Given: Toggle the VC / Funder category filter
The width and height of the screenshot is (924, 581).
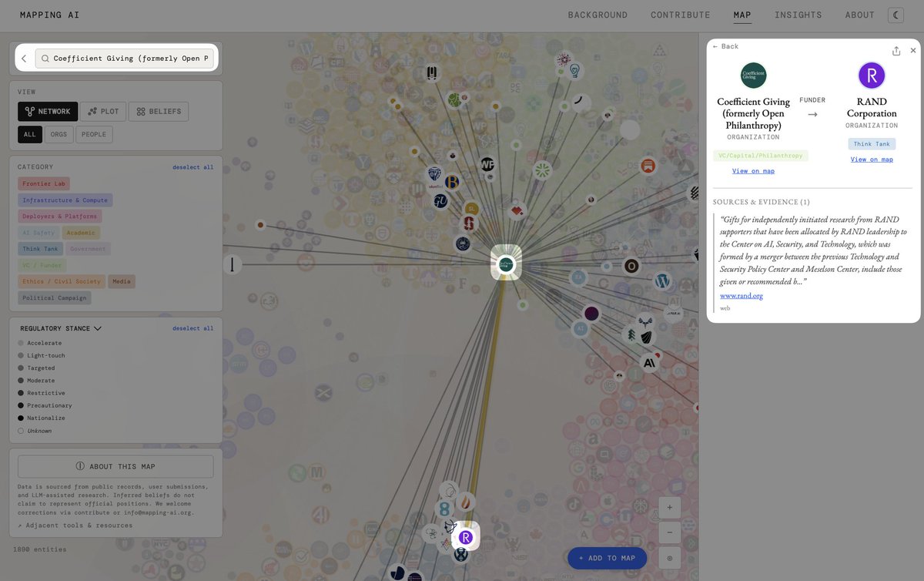Looking at the screenshot, I should [x=42, y=265].
